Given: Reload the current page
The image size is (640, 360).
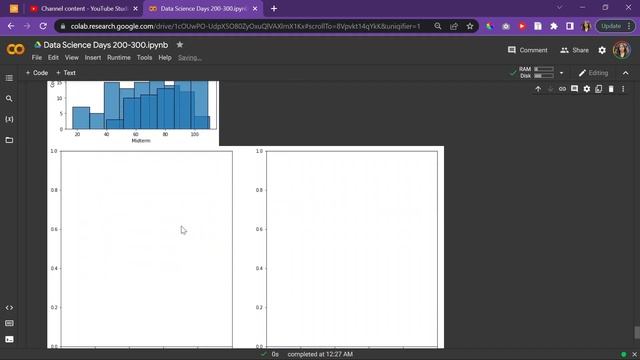Looking at the screenshot, I should coord(43,26).
